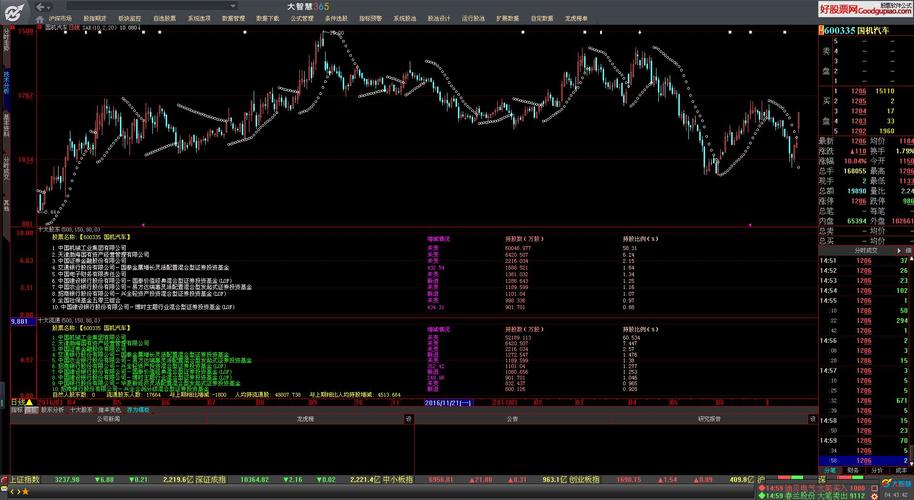Click the 设 settings button beside 研究报告
The height and width of the screenshot is (500, 914).
[813, 419]
